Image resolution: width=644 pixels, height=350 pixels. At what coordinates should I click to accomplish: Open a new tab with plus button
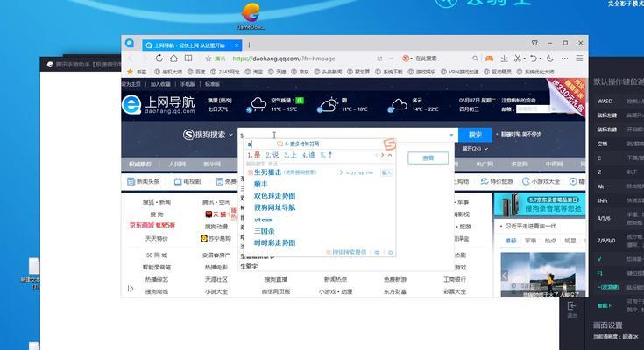point(249,45)
